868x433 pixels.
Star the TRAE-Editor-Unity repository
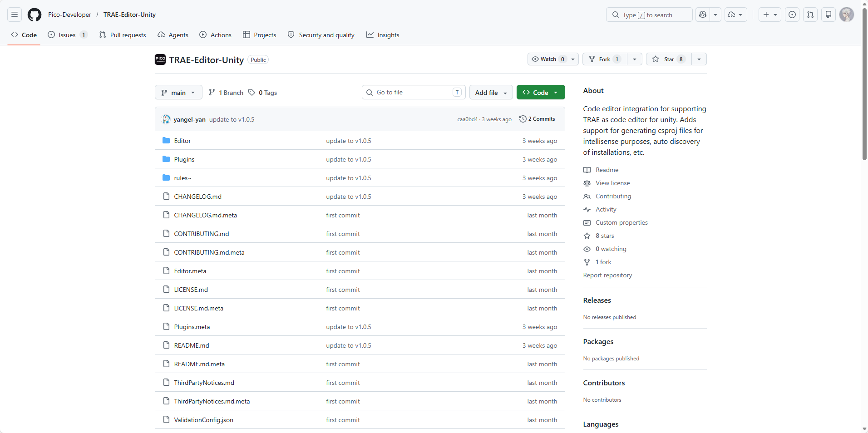point(669,59)
